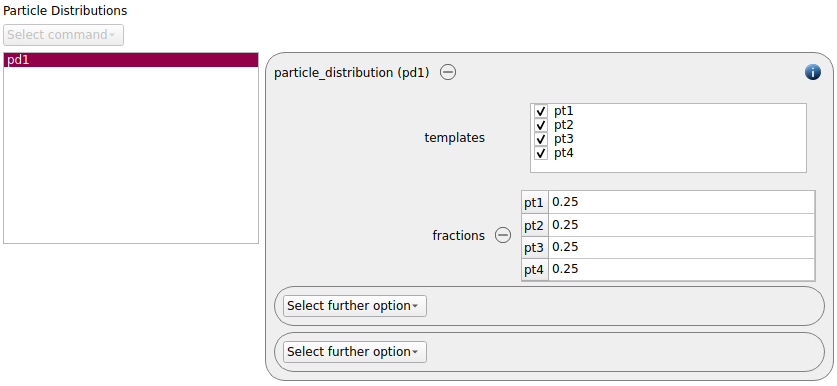Open the Select command dropdown
The height and width of the screenshot is (386, 837).
click(x=64, y=35)
